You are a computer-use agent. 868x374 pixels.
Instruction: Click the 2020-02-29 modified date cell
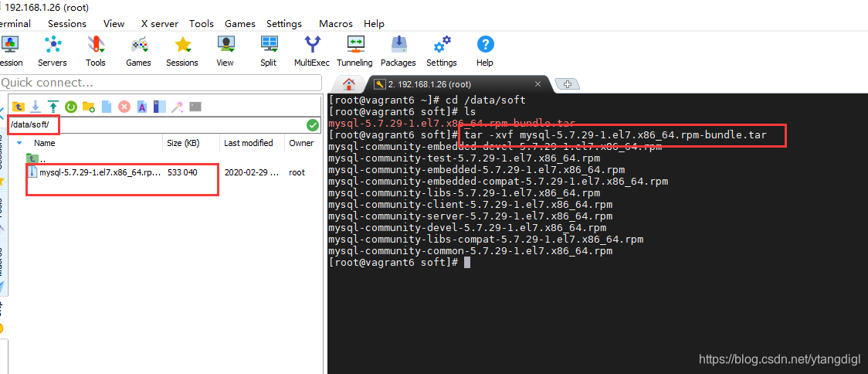coord(249,172)
